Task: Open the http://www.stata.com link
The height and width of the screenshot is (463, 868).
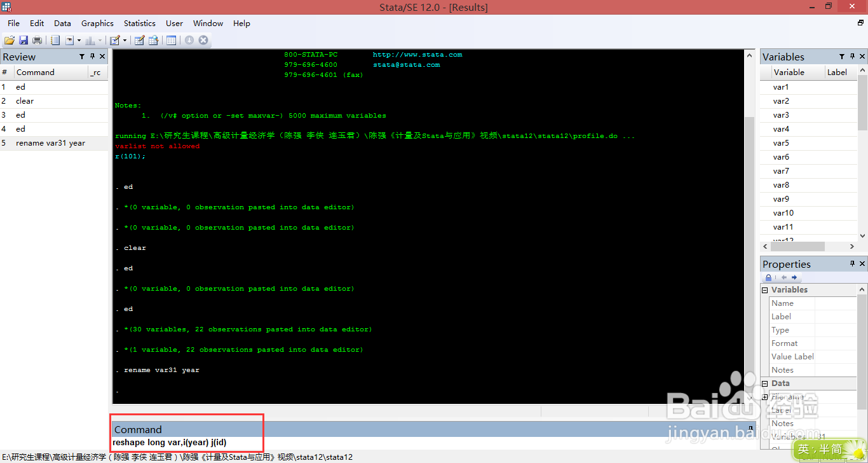Action: pos(417,55)
